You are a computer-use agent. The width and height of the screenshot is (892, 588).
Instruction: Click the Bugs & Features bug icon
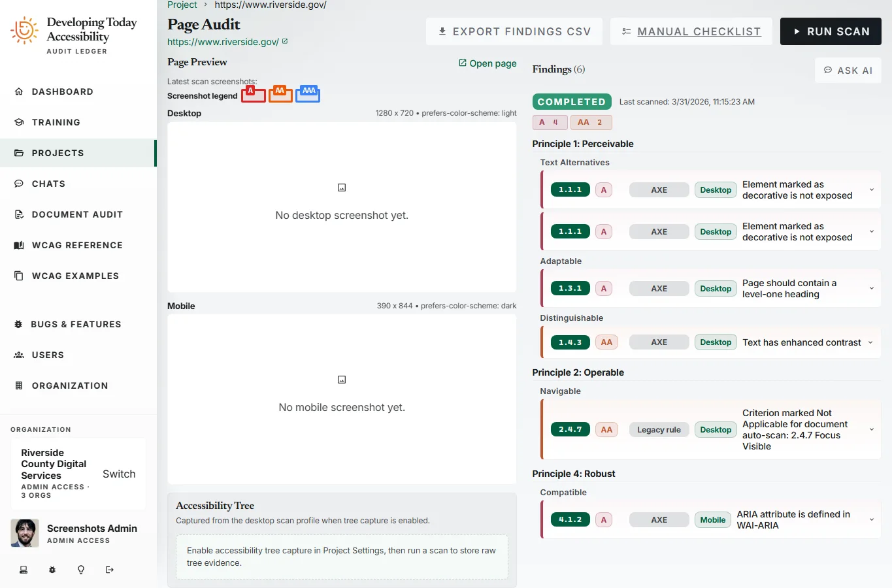(x=18, y=324)
